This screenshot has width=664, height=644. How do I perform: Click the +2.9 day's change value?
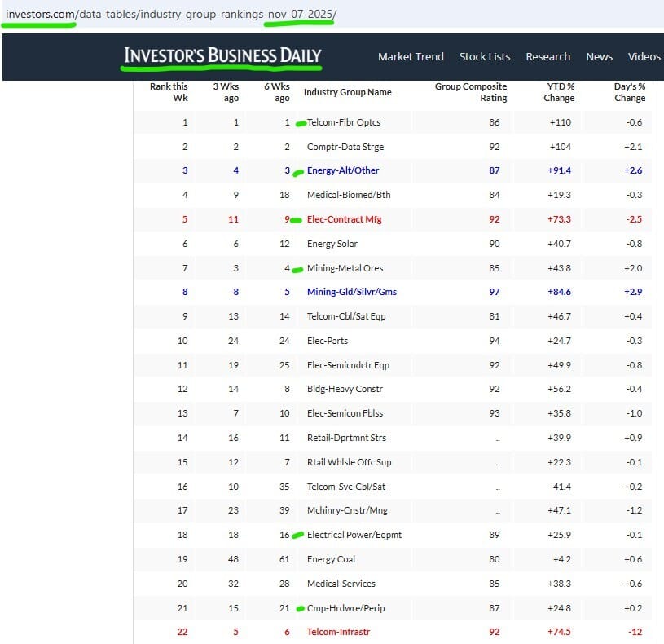[x=633, y=292]
